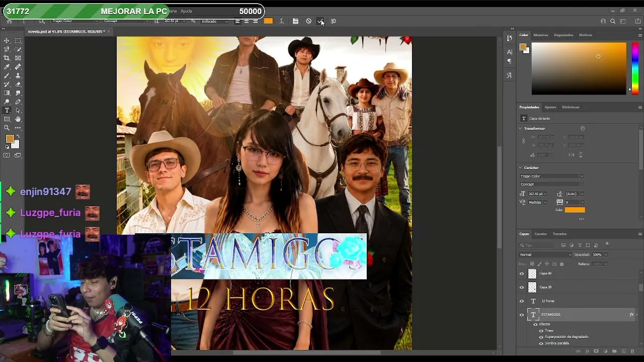
Task: Convert text to 3D
Action: pyautogui.click(x=333, y=21)
